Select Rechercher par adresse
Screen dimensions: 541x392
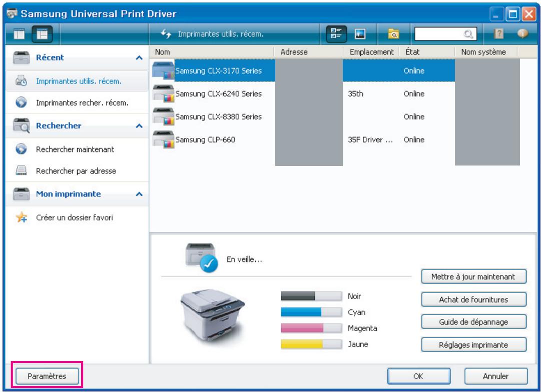tap(76, 171)
